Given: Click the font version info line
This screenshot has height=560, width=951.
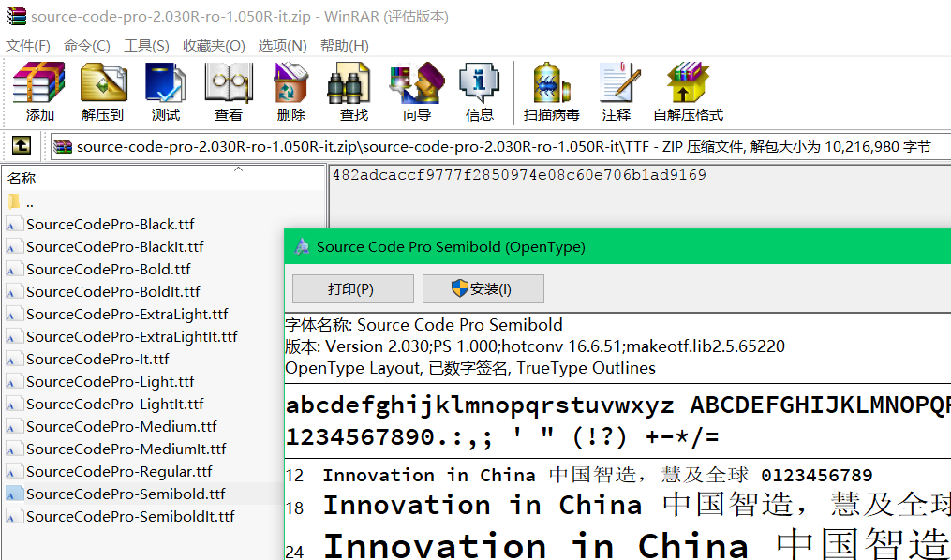Looking at the screenshot, I should 535,346.
